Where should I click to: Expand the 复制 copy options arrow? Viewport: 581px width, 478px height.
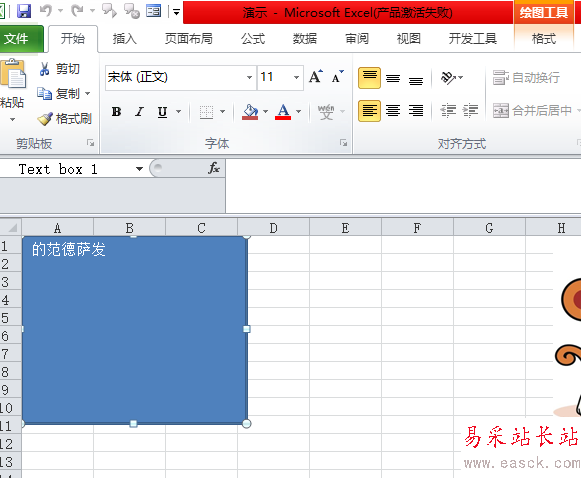pos(88,94)
